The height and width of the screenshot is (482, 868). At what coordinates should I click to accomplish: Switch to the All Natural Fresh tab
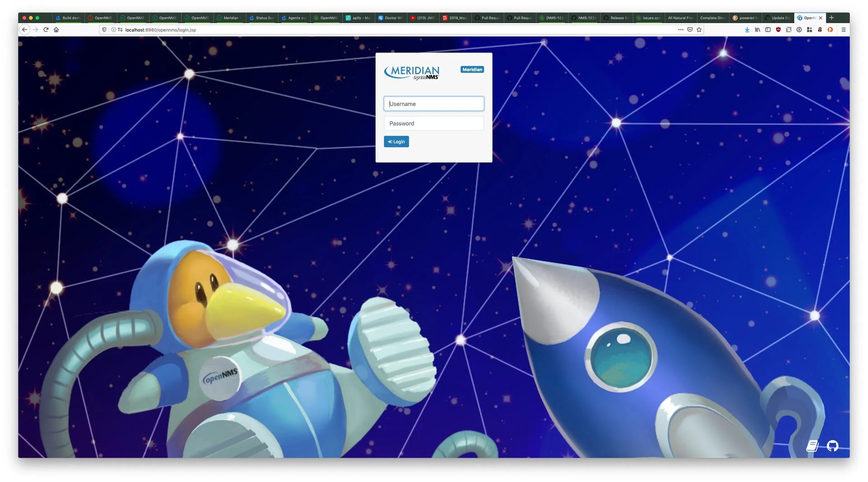pos(680,18)
